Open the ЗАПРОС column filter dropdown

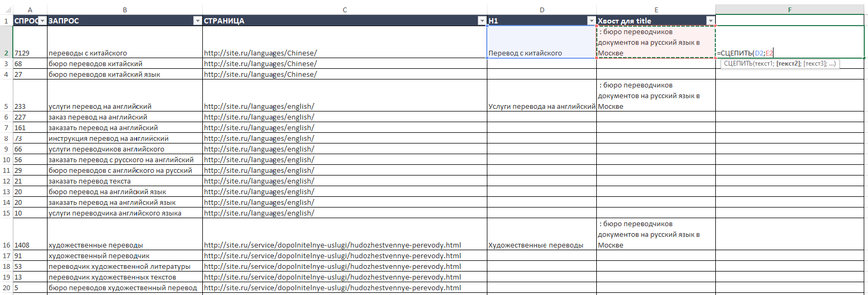click(197, 21)
